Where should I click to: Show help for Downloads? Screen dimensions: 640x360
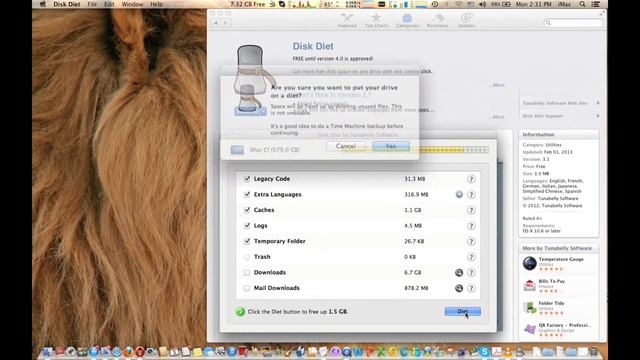point(471,273)
